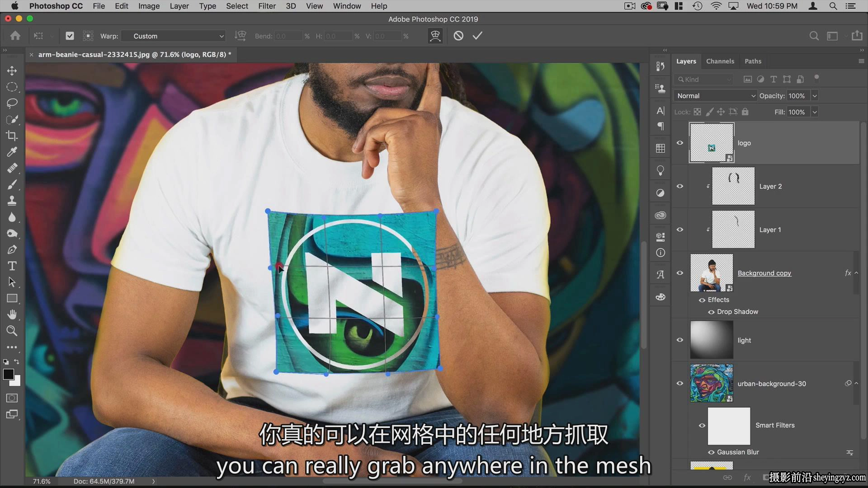Viewport: 868px width, 488px height.
Task: Toggle Quick Mask mode
Action: [x=12, y=398]
